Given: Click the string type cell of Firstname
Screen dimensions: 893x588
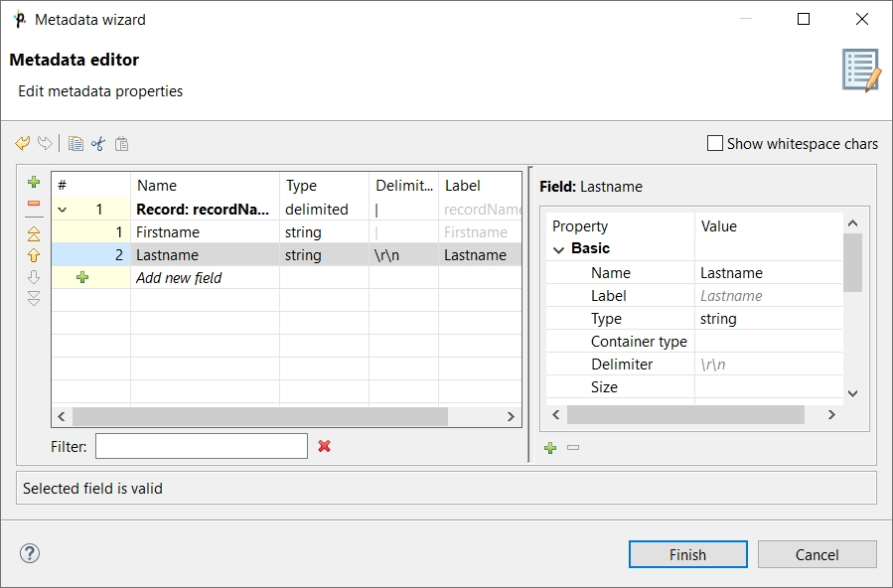Looking at the screenshot, I should point(324,232).
